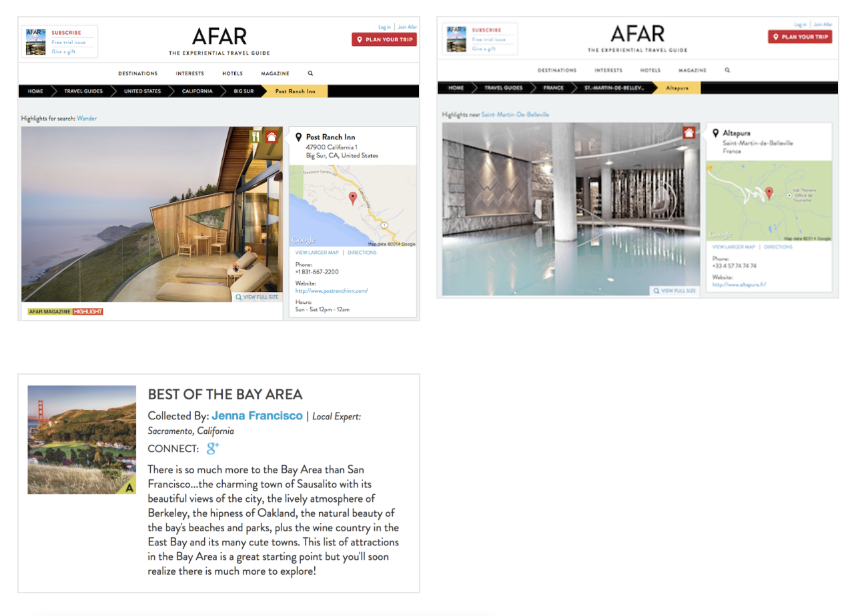Viewport: 858px width, 616px height.
Task: Click Post Ranch Inn balcony photo
Action: pos(152,214)
